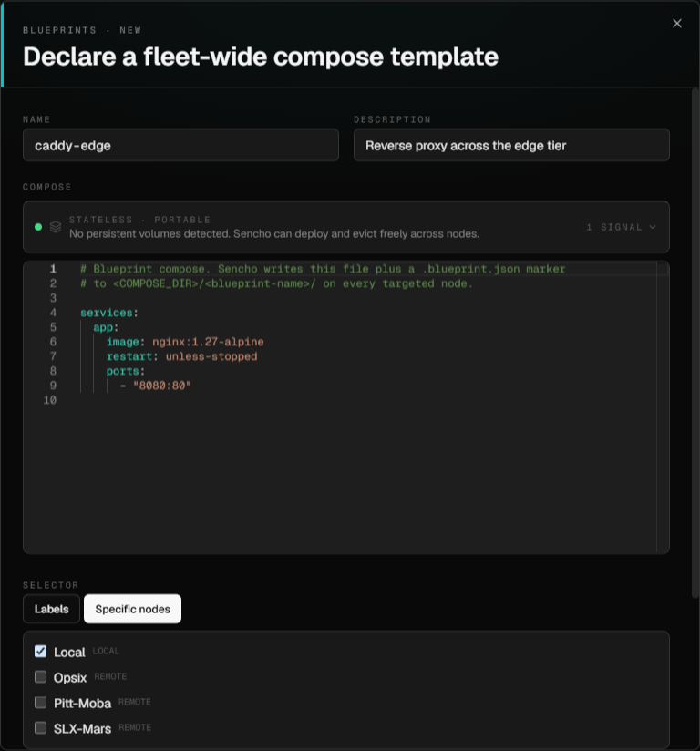Tick the SLX-Mars node checkbox
700x751 pixels.
point(41,728)
